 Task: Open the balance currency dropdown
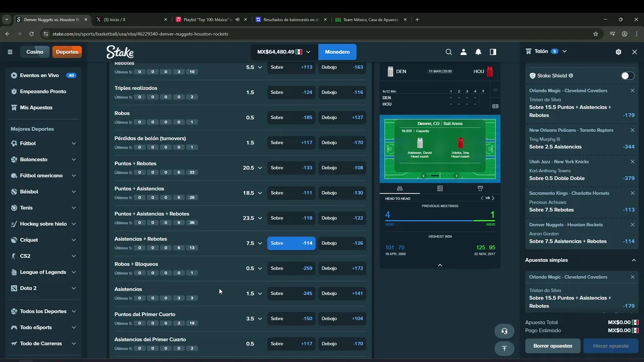(284, 52)
